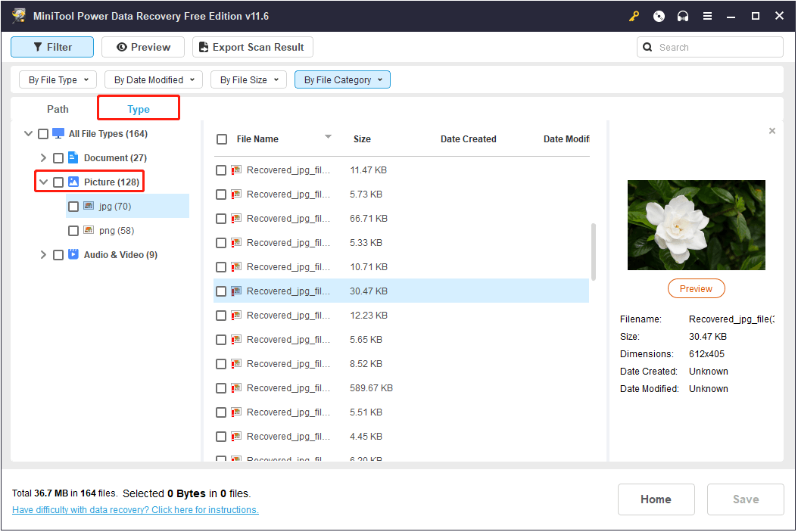The height and width of the screenshot is (532, 798).
Task: Click Export Scan Result button
Action: click(252, 48)
